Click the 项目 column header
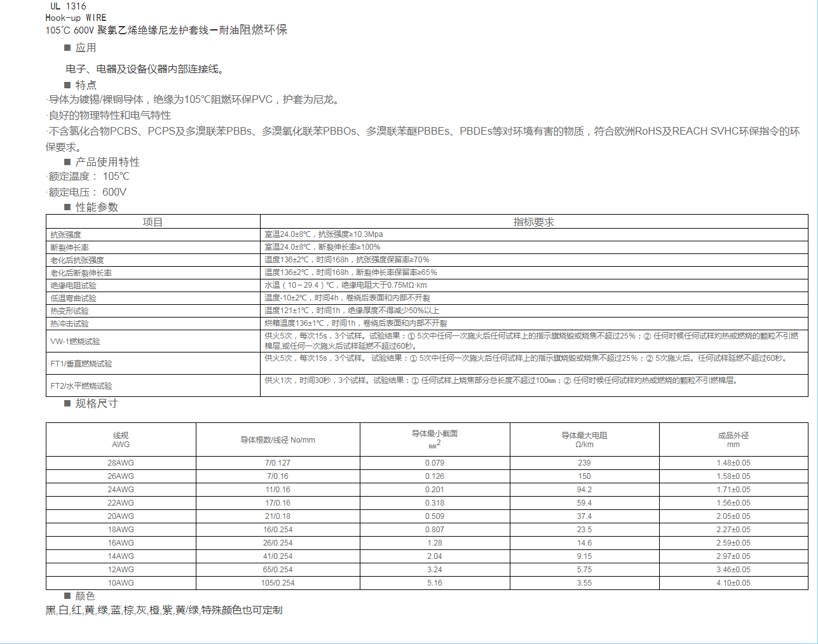This screenshot has height=644, width=818. [x=153, y=222]
